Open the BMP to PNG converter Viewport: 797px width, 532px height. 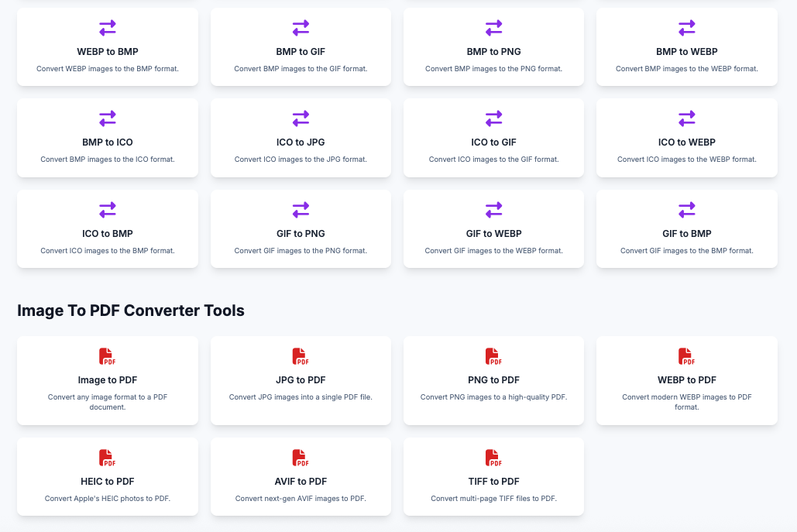click(493, 46)
